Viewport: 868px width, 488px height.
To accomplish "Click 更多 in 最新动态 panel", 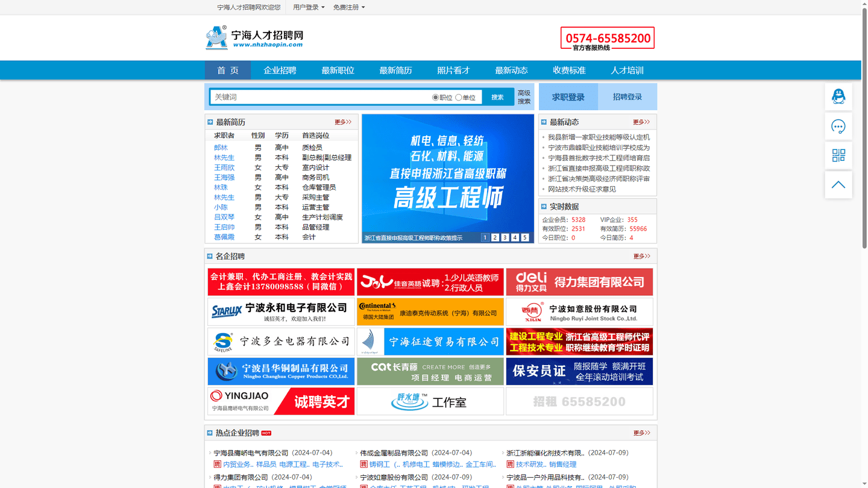I will 641,122.
